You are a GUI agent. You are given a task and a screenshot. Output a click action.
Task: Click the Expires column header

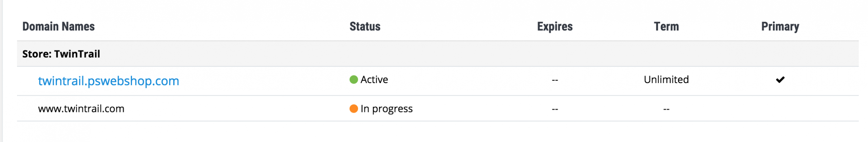(555, 26)
